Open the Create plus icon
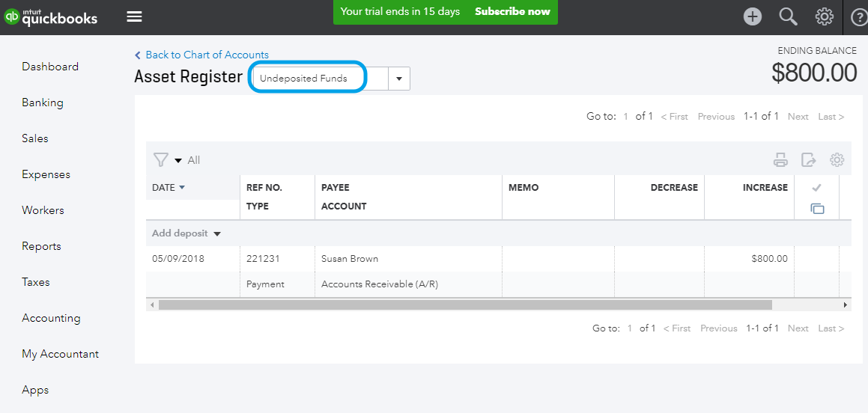 [753, 17]
